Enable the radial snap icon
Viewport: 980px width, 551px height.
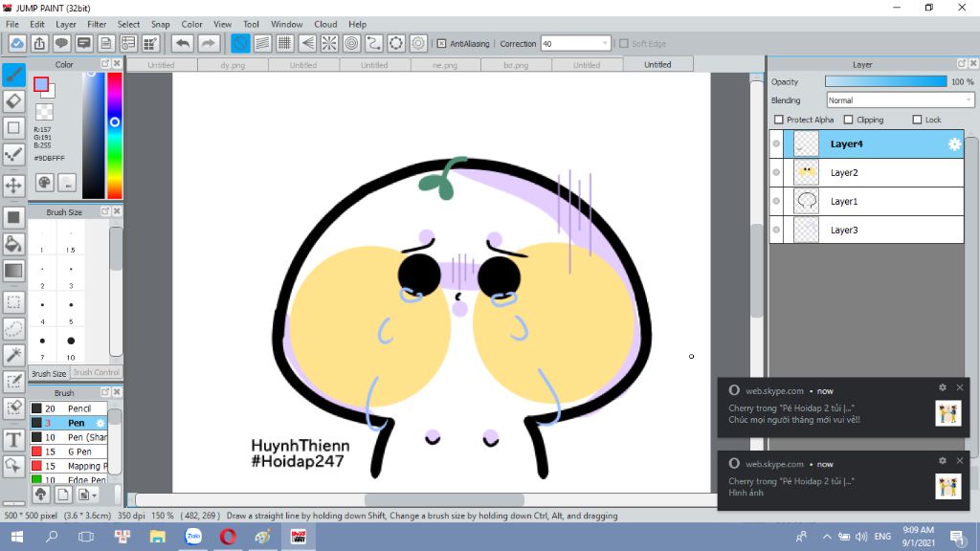click(x=329, y=43)
